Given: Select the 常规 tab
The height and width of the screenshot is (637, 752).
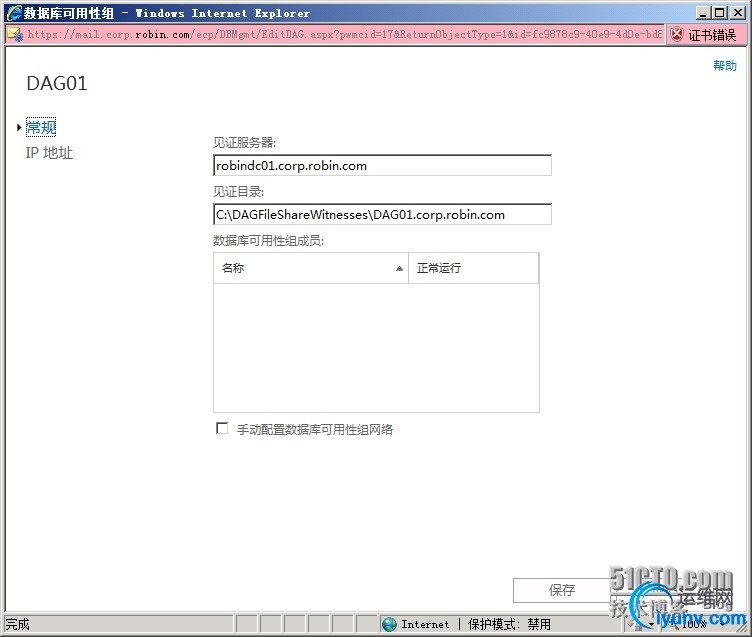Looking at the screenshot, I should [x=41, y=127].
